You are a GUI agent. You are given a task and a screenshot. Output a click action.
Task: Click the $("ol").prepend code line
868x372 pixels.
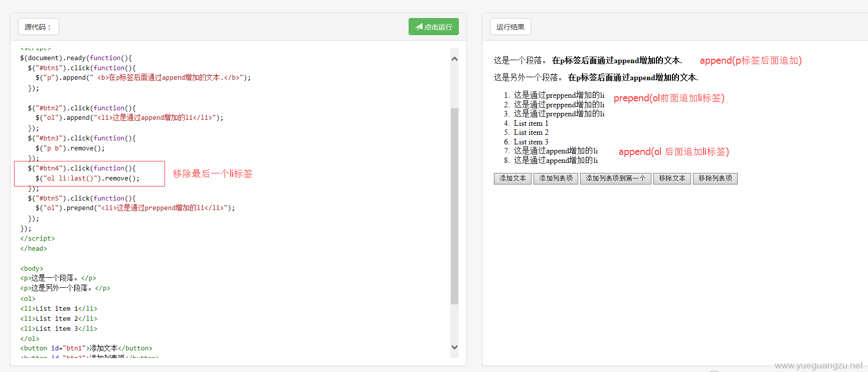click(x=135, y=208)
